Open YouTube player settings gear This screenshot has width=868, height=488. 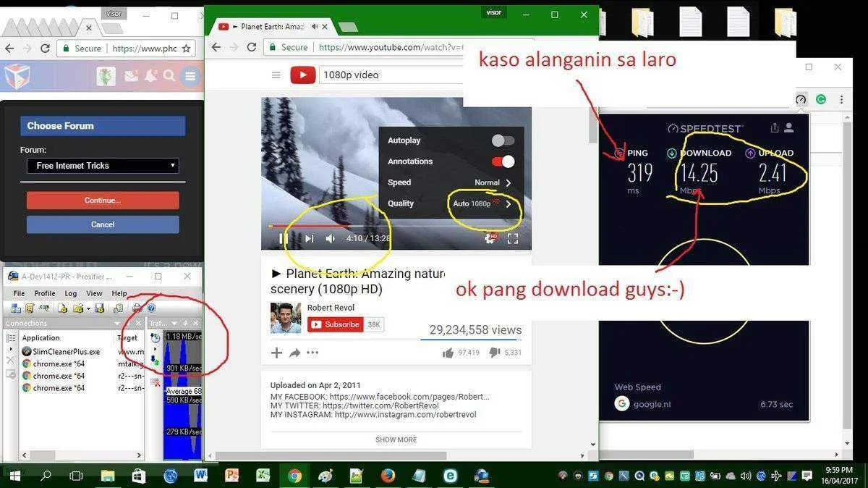pyautogui.click(x=490, y=238)
